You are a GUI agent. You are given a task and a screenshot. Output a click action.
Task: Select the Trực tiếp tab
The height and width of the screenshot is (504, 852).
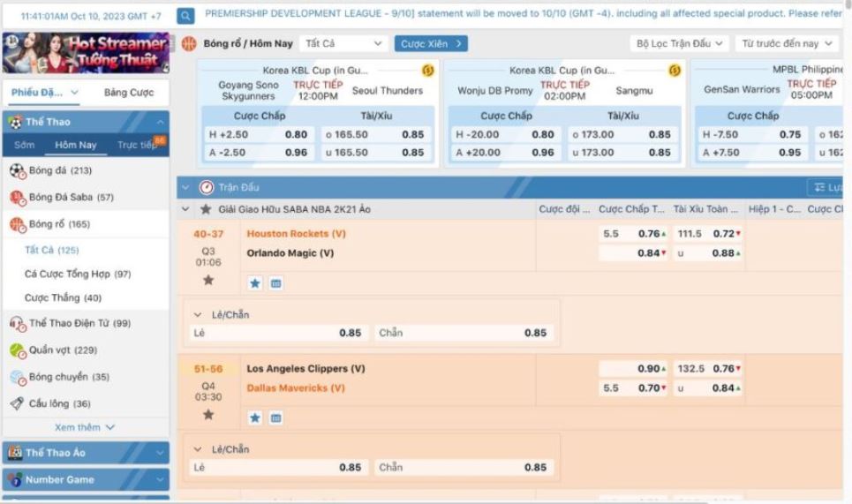pos(136,145)
